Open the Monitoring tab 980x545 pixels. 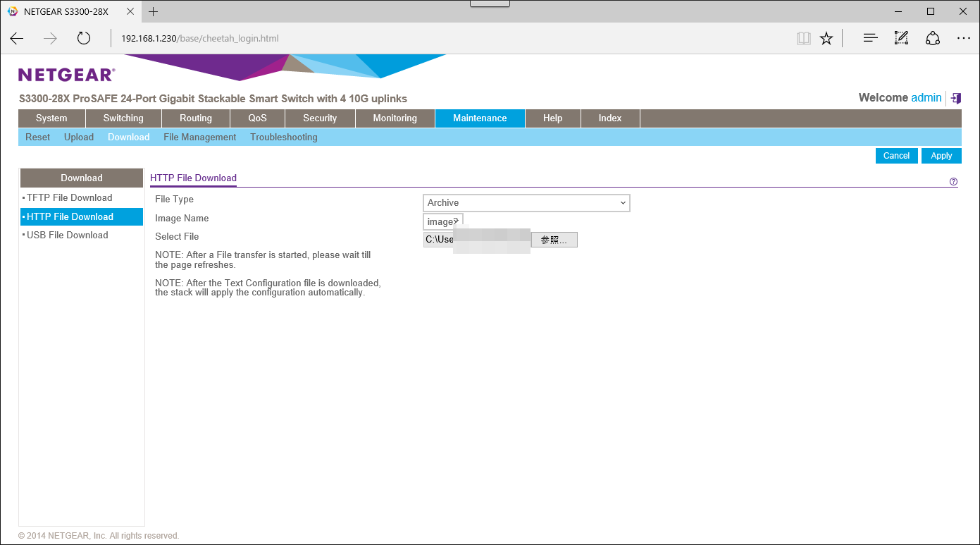click(x=395, y=118)
